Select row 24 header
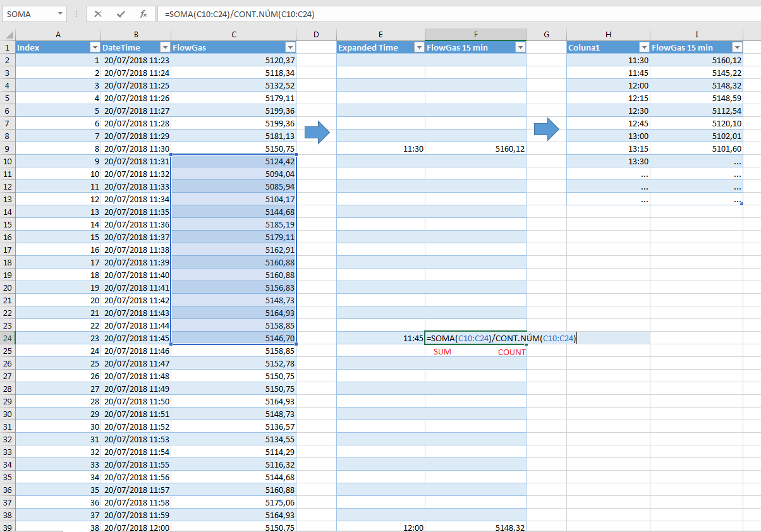761x532 pixels. coord(8,338)
